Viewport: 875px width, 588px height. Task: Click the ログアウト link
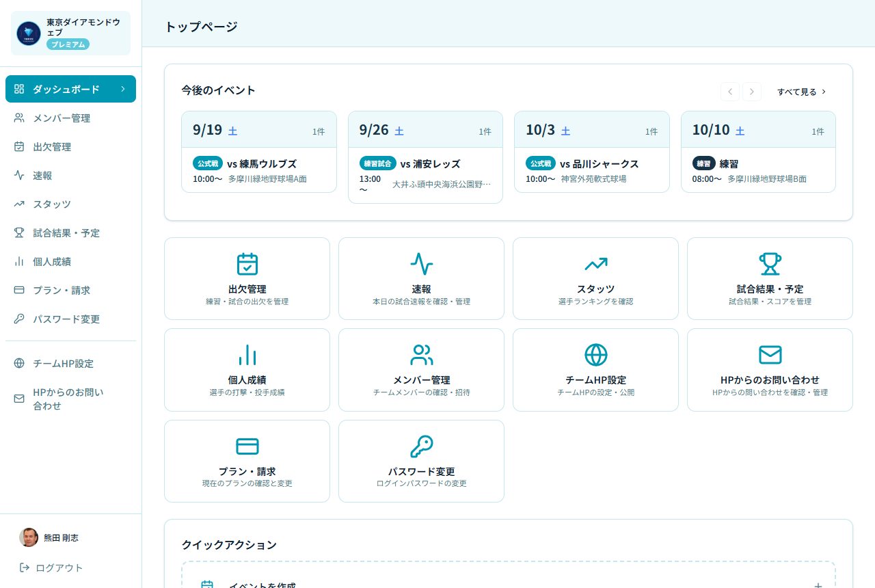coord(51,567)
